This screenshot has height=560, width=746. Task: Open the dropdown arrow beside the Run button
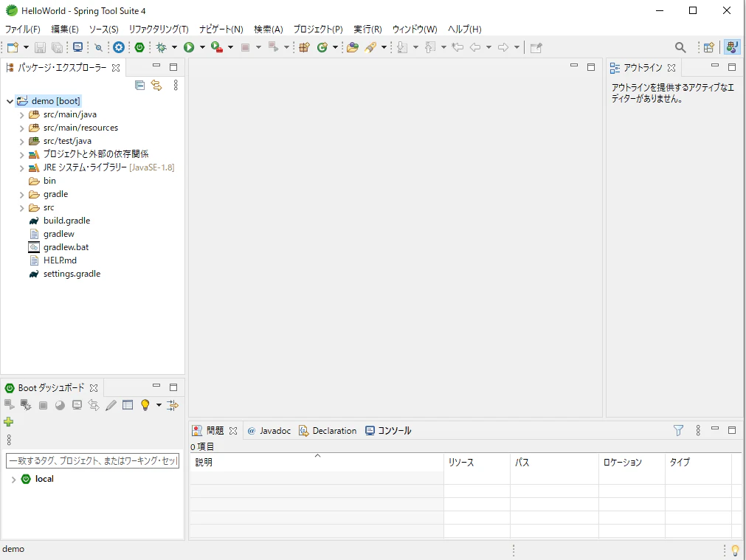pos(202,47)
